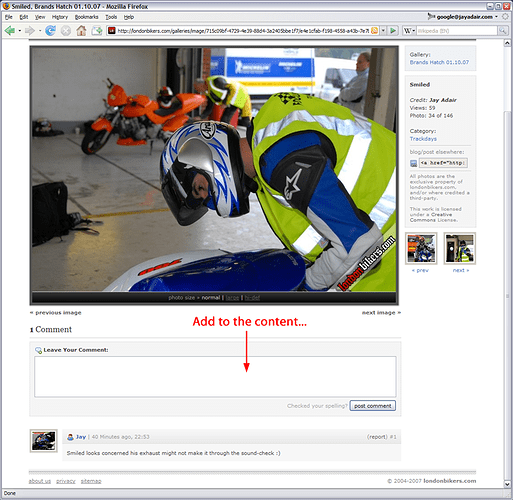Open the Trackdays category link
This screenshot has width=513, height=500.
423,139
